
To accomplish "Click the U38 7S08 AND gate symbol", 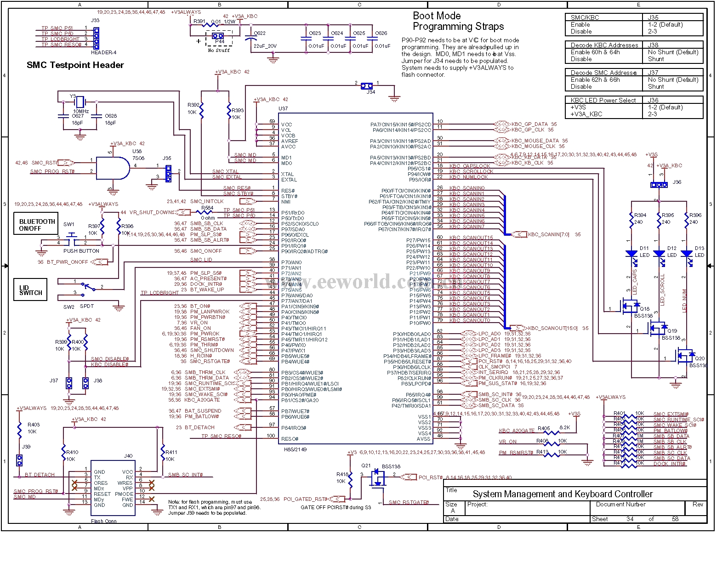I will 114,168.
